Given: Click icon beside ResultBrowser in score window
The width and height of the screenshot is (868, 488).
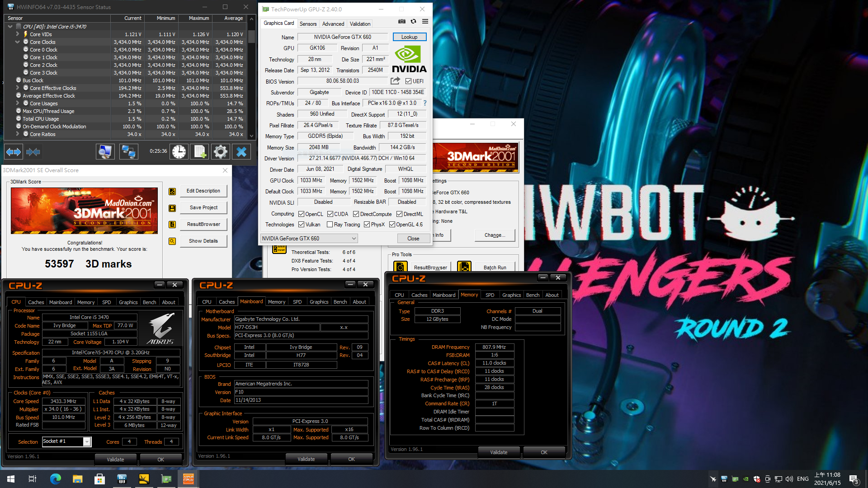Looking at the screenshot, I should point(172,225).
